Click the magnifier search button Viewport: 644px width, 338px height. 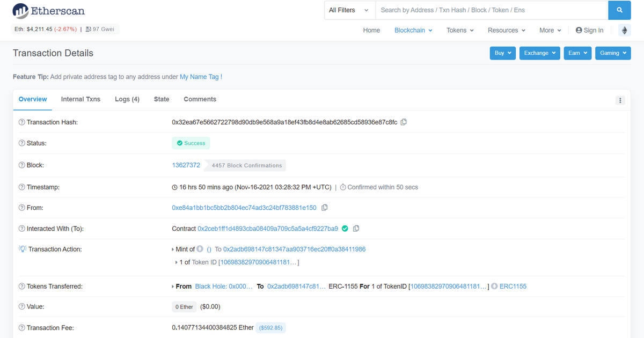[x=620, y=10]
